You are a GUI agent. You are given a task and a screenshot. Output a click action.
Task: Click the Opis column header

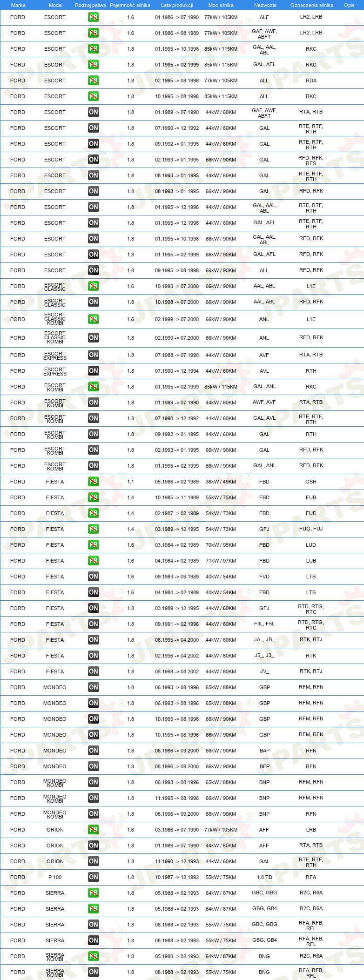click(349, 5)
